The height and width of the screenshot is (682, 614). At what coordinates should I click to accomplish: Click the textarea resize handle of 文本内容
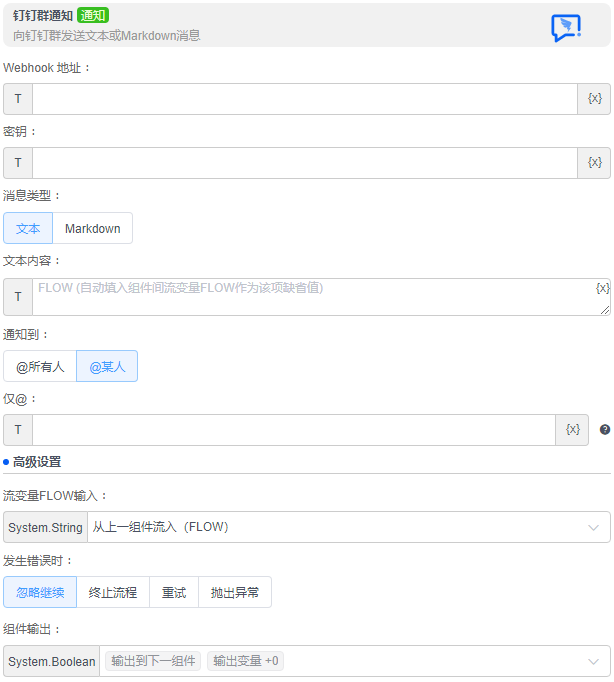[605, 310]
